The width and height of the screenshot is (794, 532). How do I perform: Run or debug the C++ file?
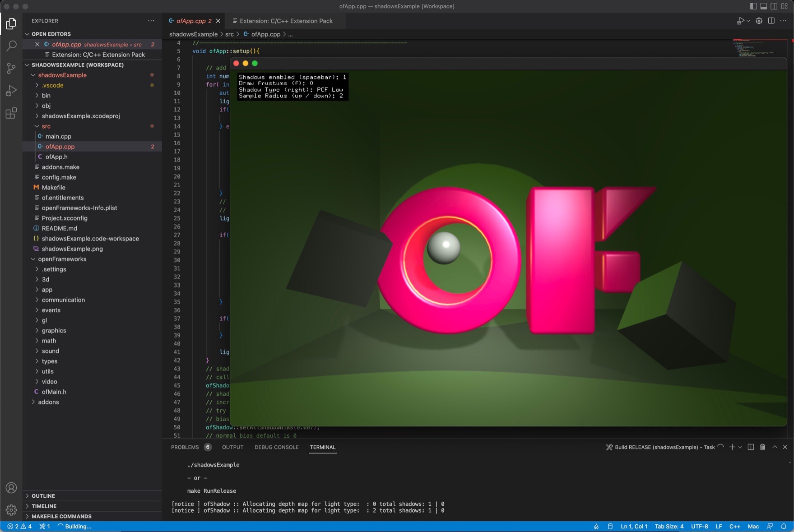tap(740, 21)
